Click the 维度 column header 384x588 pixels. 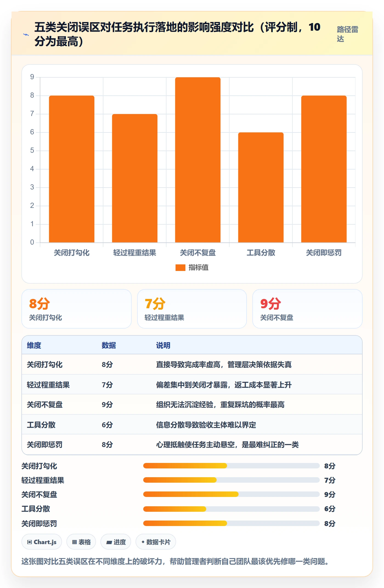(x=34, y=345)
